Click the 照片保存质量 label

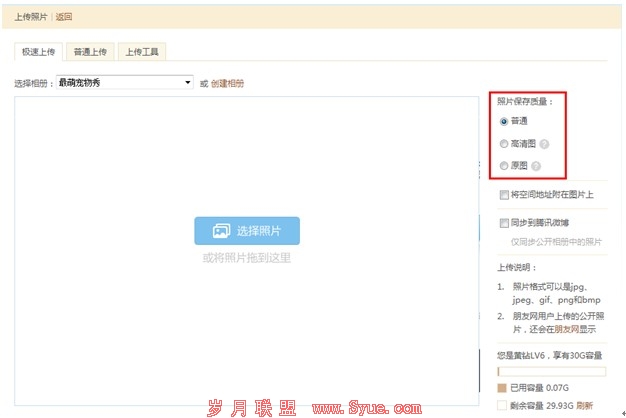coord(525,101)
